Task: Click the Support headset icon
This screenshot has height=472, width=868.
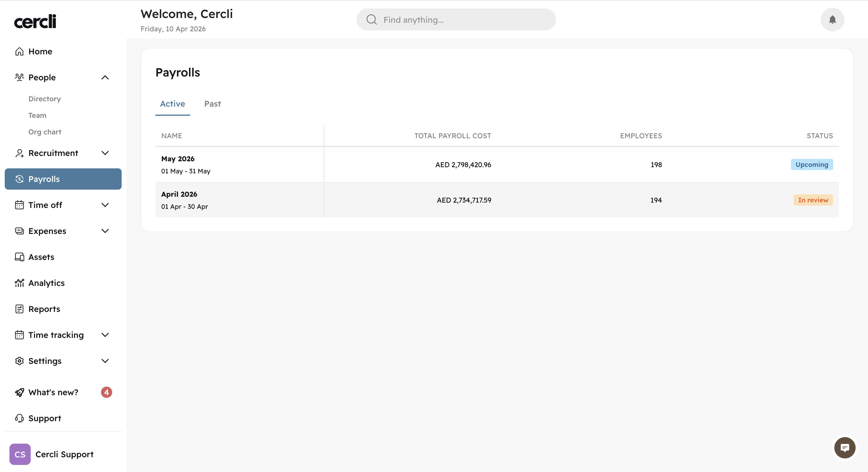Action: [19, 418]
